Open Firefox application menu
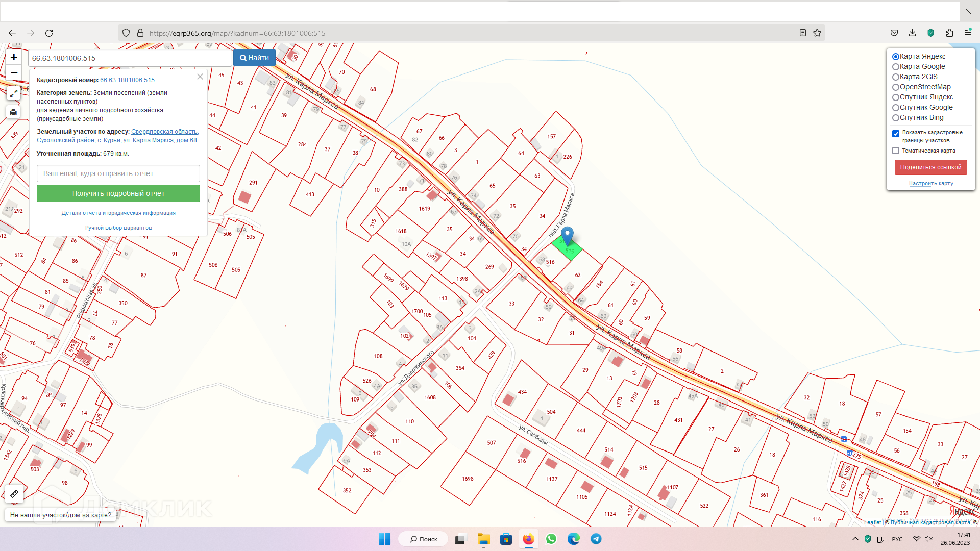 click(967, 33)
